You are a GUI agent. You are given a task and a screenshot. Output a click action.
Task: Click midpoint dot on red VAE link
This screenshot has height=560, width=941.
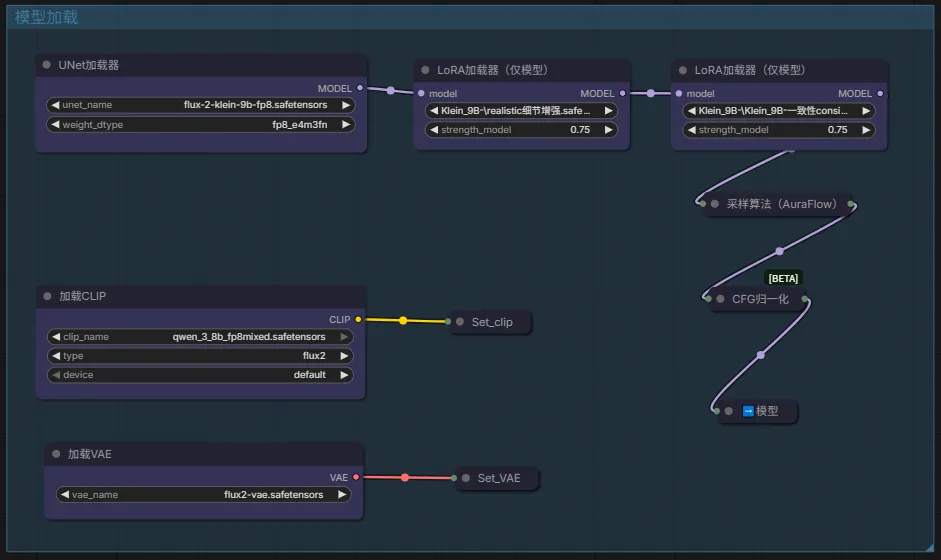pyautogui.click(x=405, y=478)
